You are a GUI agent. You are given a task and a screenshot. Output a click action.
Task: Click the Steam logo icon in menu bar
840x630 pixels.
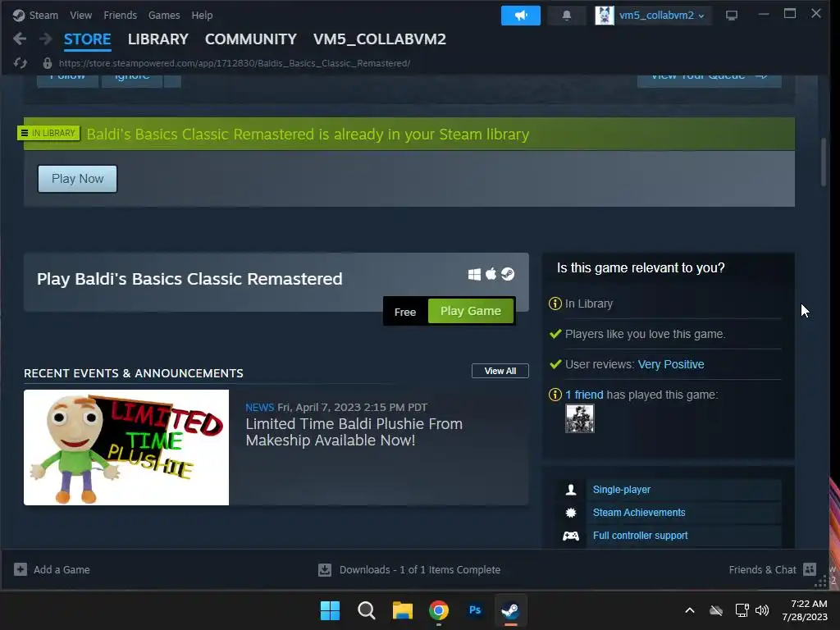tap(19, 15)
